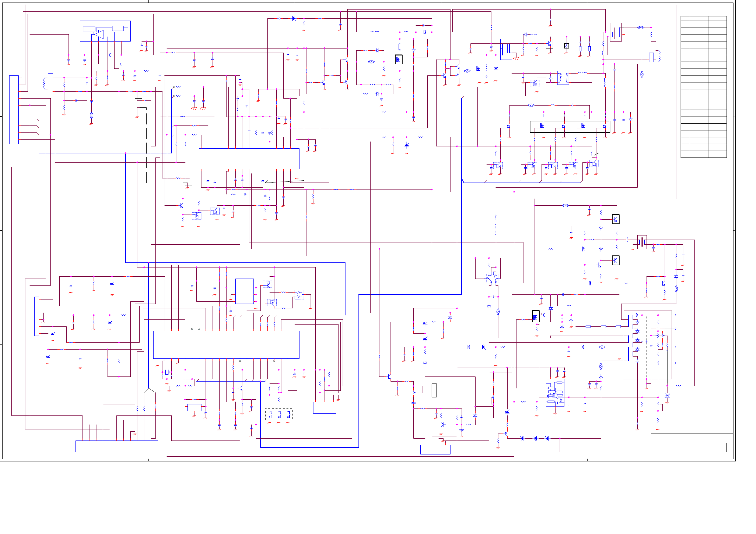Click the blue five-pin rectangle below the lower IC
756x534 pixels.
click(324, 408)
